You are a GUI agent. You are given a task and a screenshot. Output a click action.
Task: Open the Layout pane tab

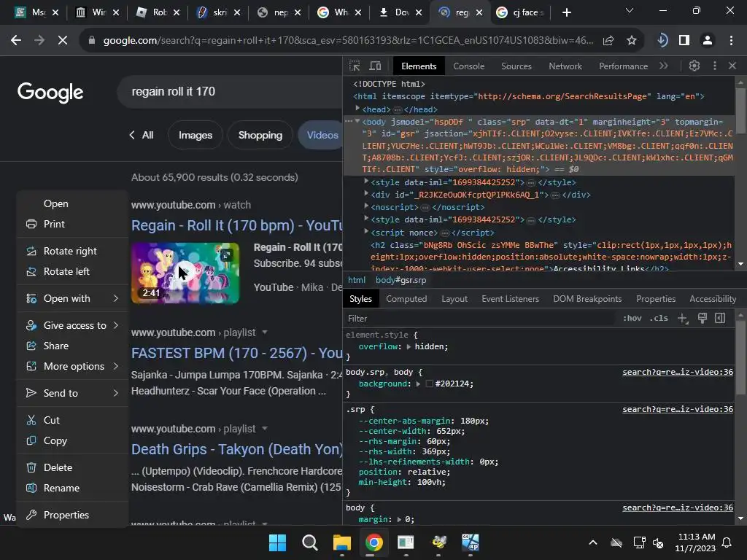(x=454, y=298)
